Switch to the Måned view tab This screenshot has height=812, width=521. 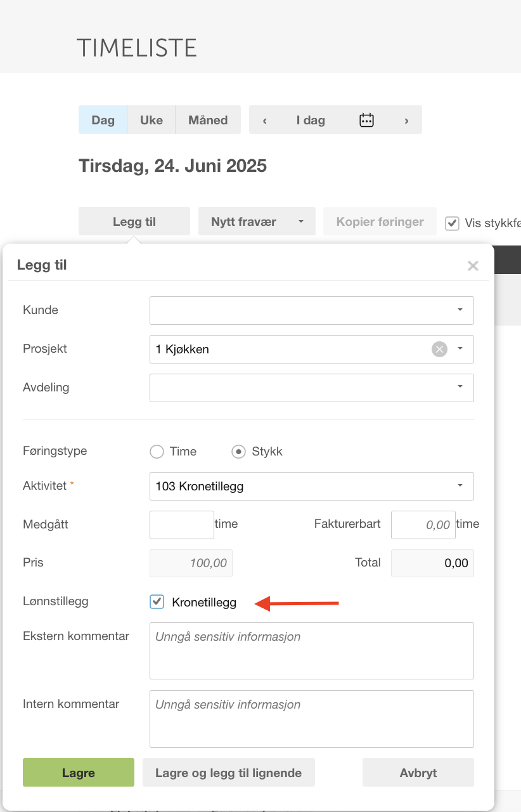(x=208, y=120)
